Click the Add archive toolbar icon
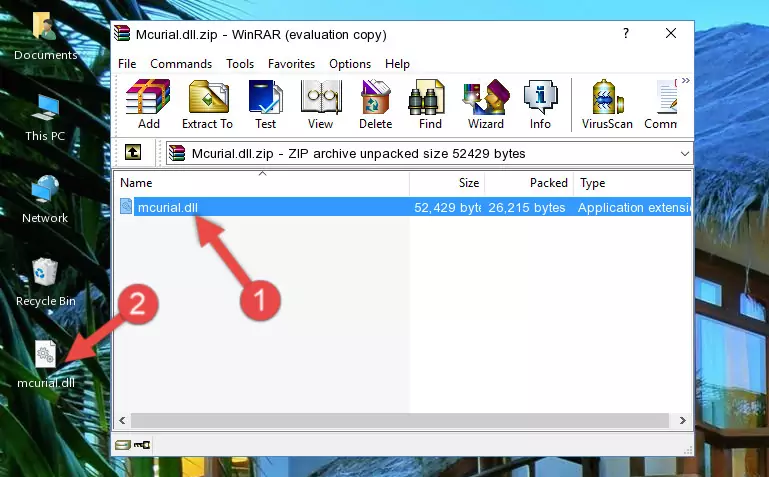The width and height of the screenshot is (769, 477). pos(148,104)
